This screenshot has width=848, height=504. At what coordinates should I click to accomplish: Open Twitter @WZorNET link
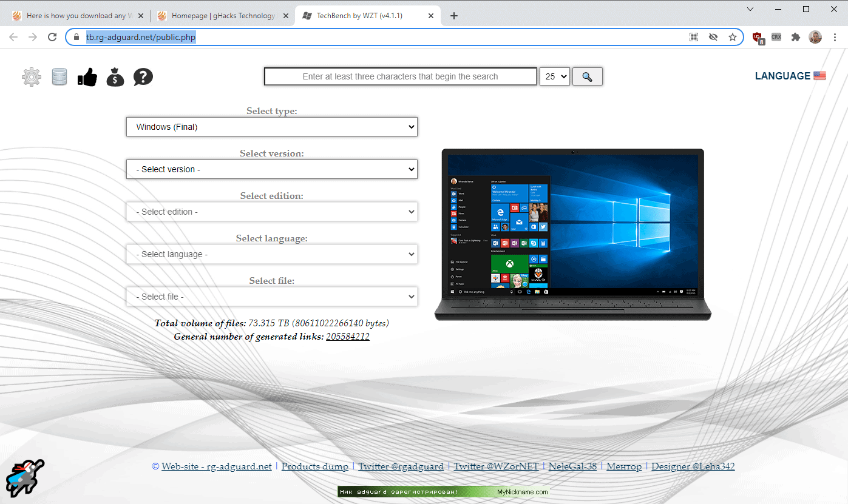pos(497,466)
